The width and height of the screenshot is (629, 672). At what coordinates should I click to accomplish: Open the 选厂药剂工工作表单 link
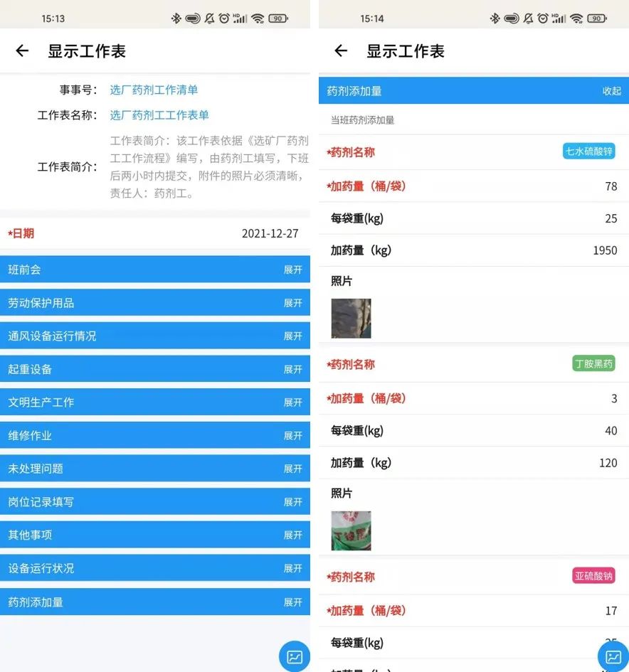click(159, 115)
